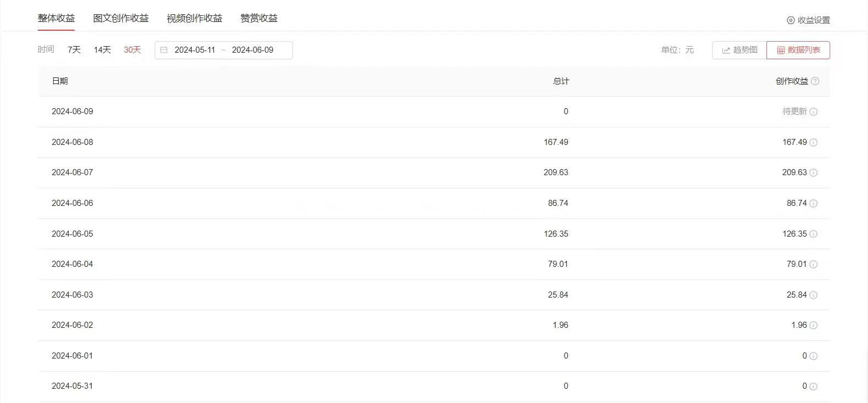Screen dimensions: 868x403
Task: Click info icon beside 209.63 on 2024-06-07
Action: (x=814, y=173)
